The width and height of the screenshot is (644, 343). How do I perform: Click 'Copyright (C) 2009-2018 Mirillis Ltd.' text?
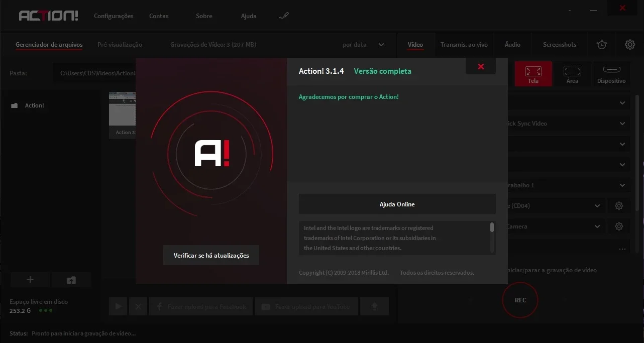[344, 273]
